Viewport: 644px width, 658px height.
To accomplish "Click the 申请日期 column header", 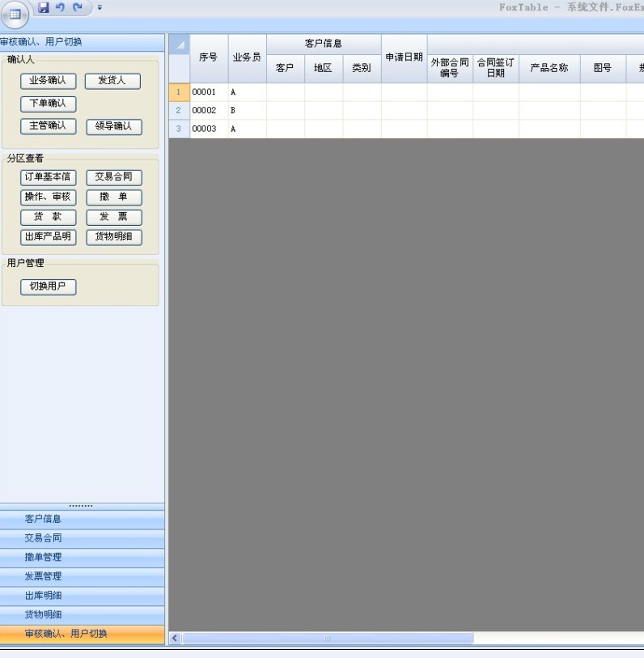I will pos(404,58).
